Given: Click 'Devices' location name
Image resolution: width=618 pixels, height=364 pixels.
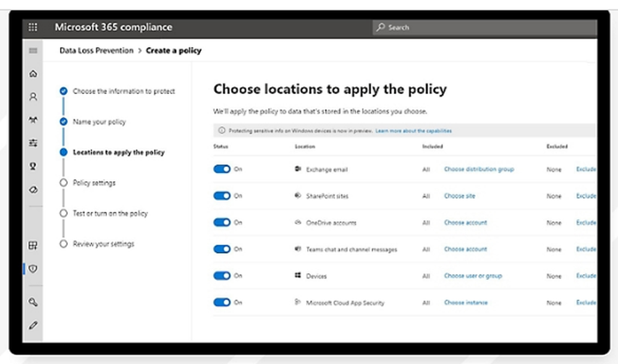Looking at the screenshot, I should pos(316,276).
